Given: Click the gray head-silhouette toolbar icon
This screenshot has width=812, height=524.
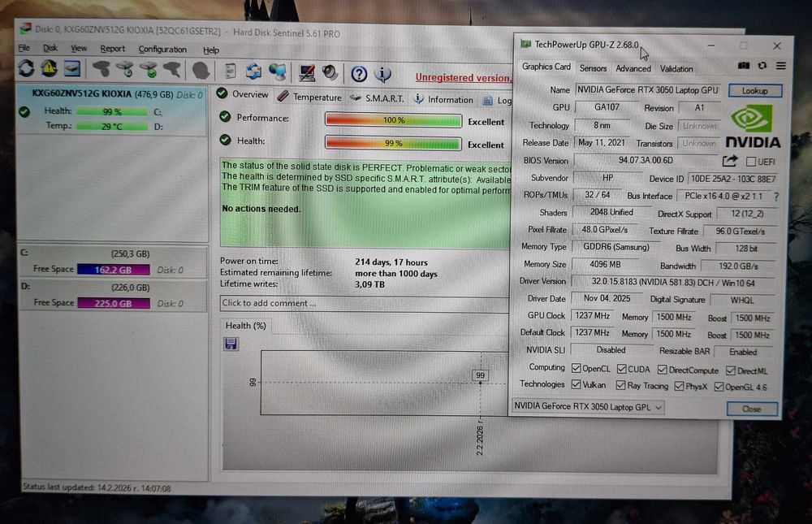Looking at the screenshot, I should (201, 71).
